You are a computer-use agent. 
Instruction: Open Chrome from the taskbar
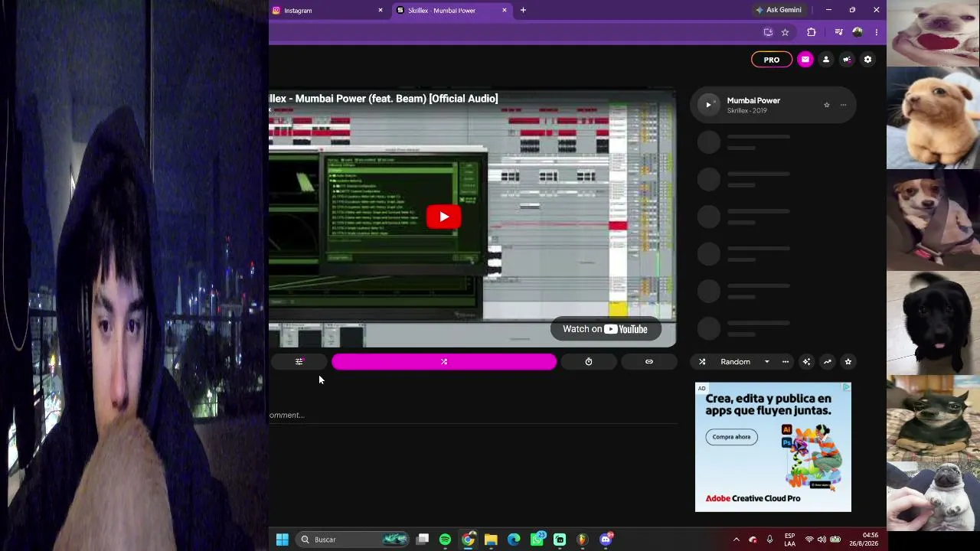pyautogui.click(x=468, y=540)
